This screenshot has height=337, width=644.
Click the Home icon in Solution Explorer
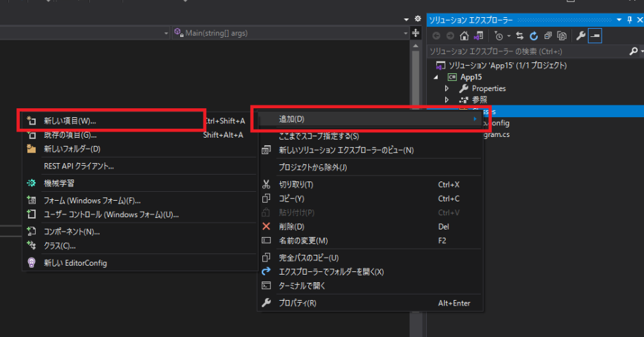coord(465,36)
